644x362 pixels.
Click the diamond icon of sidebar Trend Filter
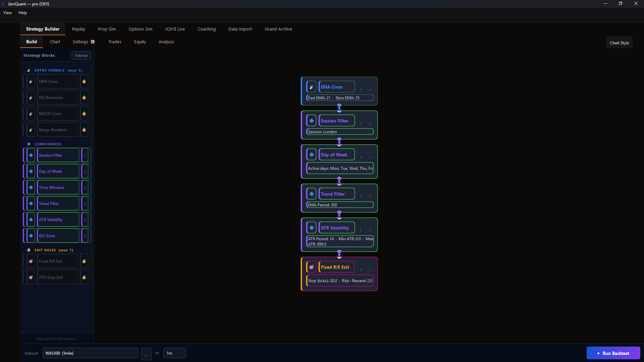click(31, 204)
